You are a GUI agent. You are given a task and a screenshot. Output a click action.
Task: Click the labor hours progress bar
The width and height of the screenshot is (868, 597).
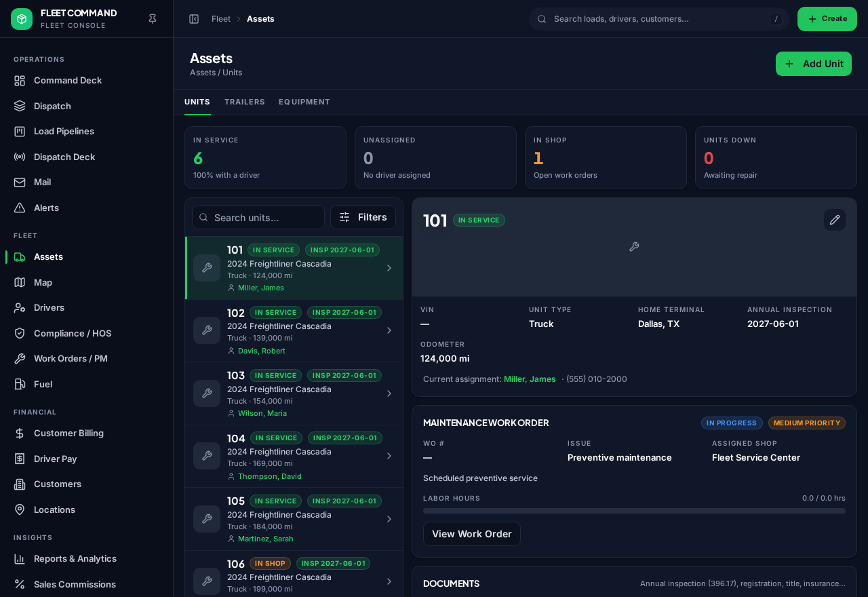click(x=634, y=511)
